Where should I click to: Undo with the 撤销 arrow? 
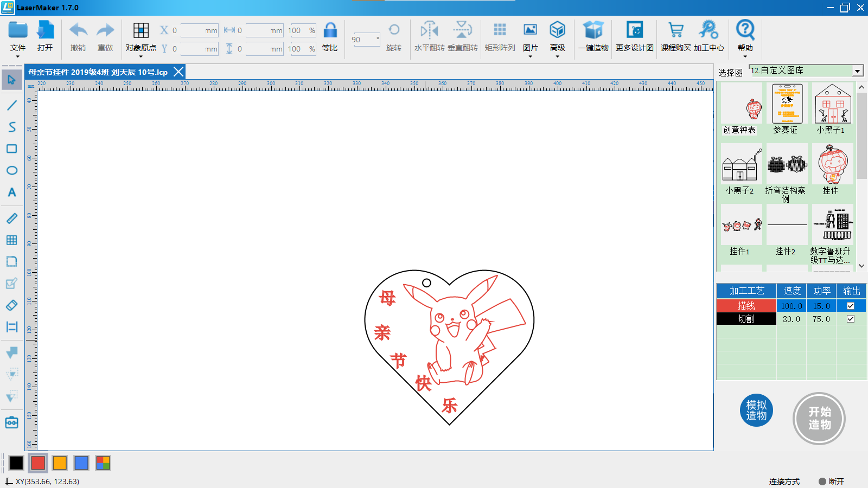(x=78, y=30)
